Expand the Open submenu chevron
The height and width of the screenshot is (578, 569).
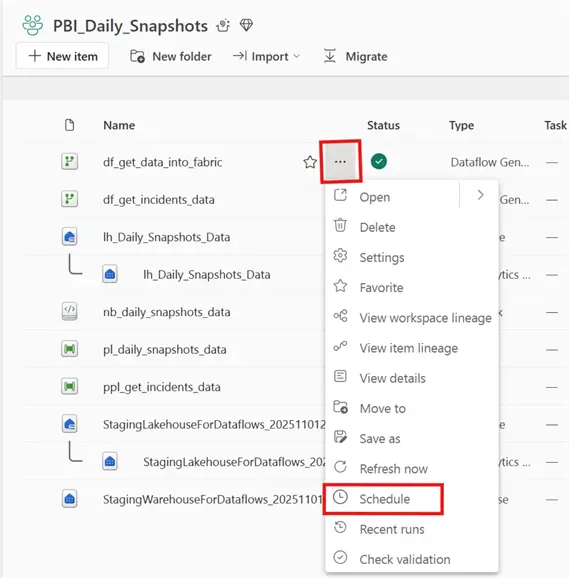click(x=480, y=195)
